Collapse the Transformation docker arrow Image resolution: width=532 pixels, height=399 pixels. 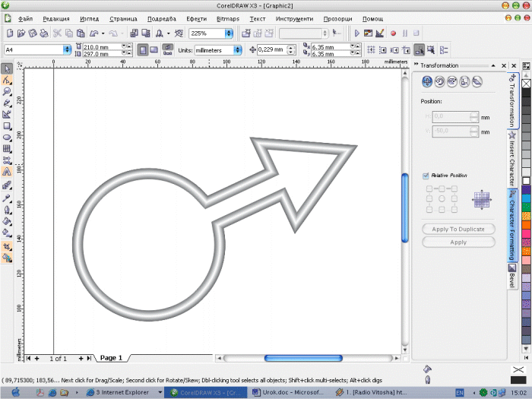pos(493,66)
